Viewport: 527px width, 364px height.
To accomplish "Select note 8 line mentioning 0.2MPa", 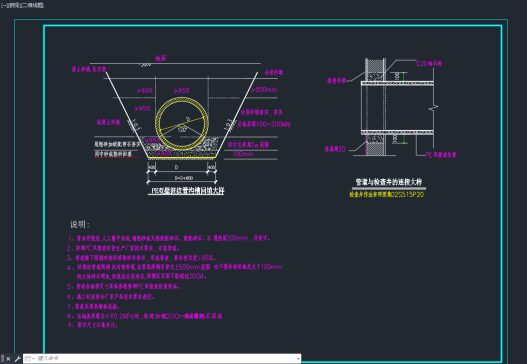I will tap(145, 316).
